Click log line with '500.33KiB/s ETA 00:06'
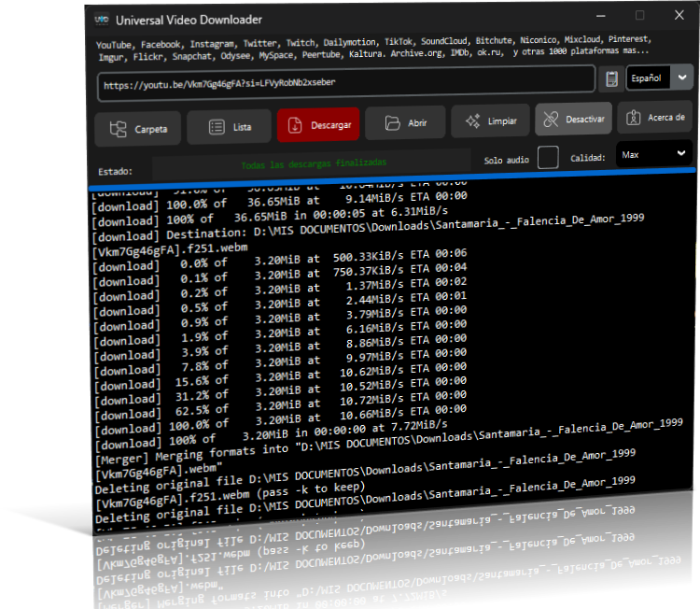Viewport: 700px width, 609px height. (x=280, y=261)
